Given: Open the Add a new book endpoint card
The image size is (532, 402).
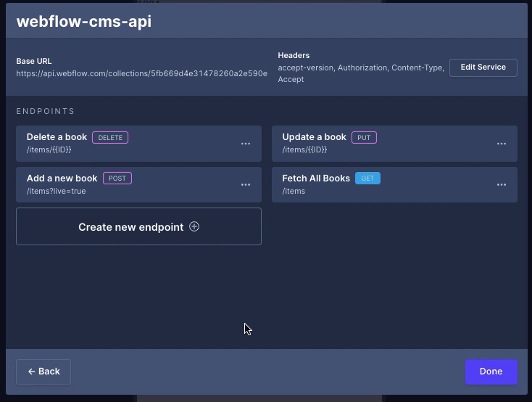Looking at the screenshot, I should [x=138, y=184].
